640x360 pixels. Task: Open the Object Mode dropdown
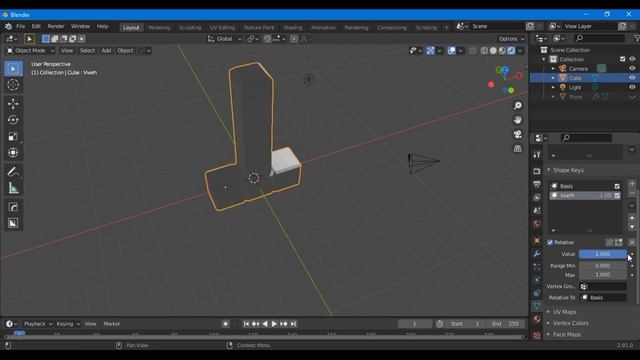point(31,51)
